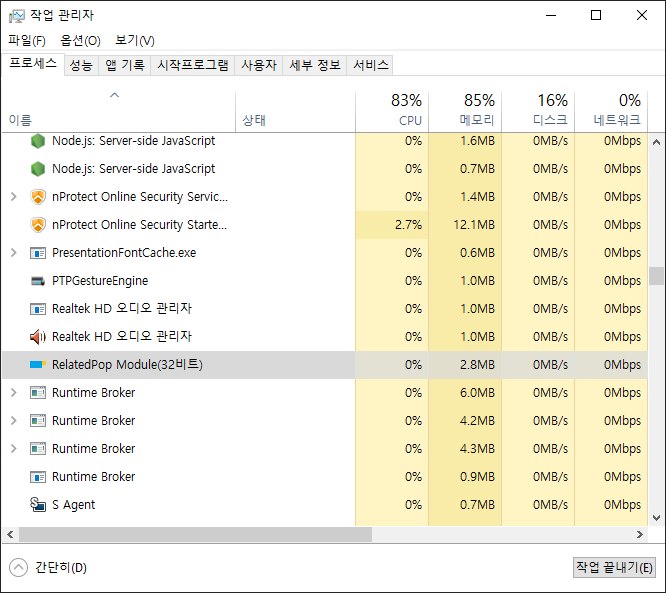Sort by the 메모리 column header
The width and height of the screenshot is (666, 593).
[x=465, y=111]
